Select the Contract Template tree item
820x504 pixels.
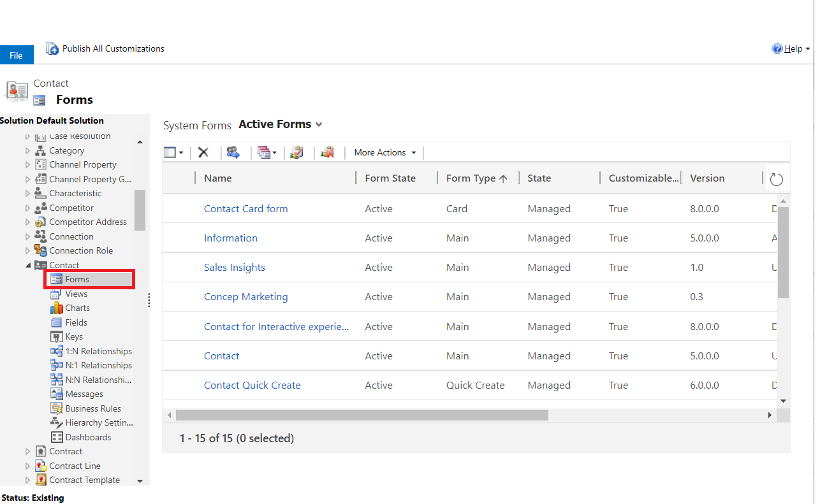tap(84, 480)
